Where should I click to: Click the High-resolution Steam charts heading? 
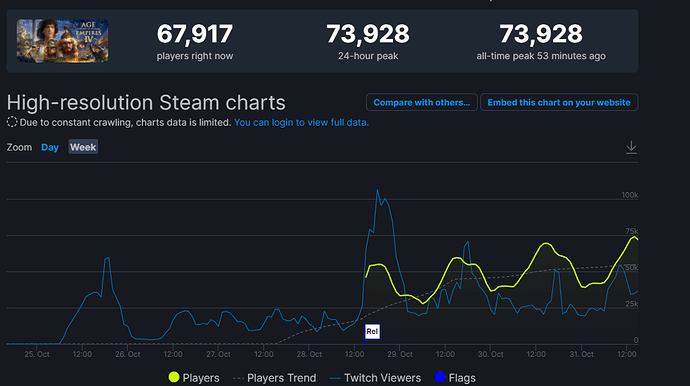point(146,103)
